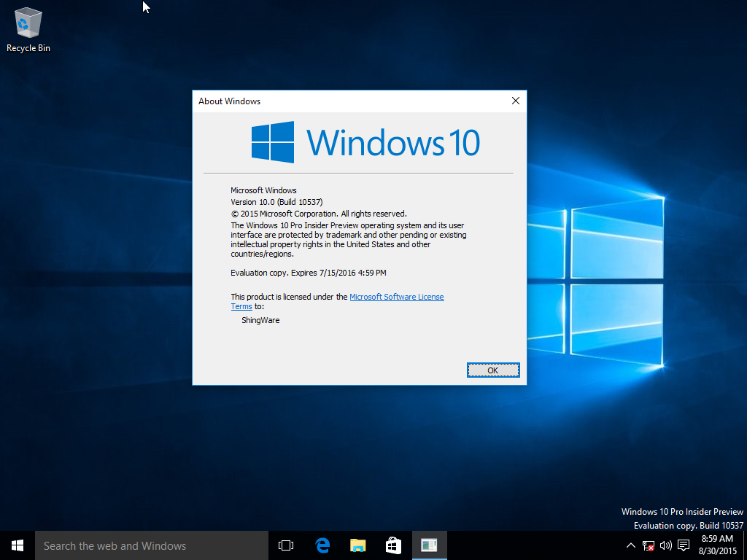Open the Action Center notifications icon

coord(684,545)
